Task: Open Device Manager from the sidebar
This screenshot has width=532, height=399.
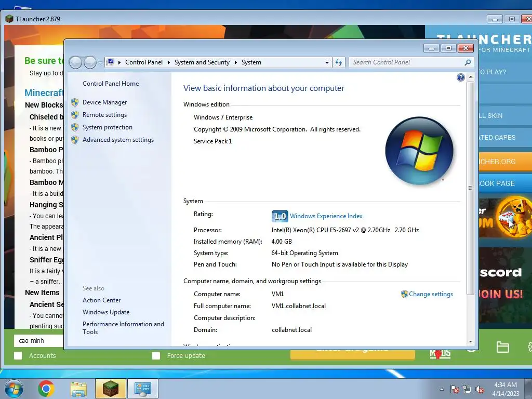Action: coord(104,102)
